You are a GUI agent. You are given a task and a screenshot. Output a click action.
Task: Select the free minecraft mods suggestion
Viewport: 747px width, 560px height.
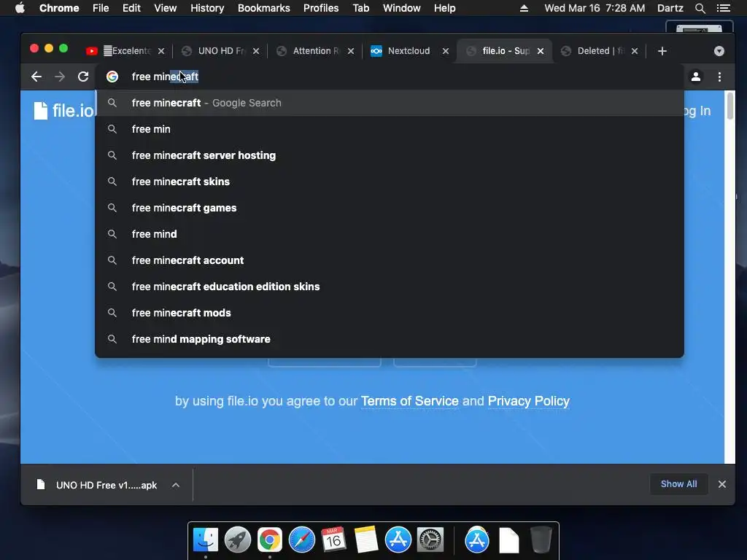pos(390,312)
